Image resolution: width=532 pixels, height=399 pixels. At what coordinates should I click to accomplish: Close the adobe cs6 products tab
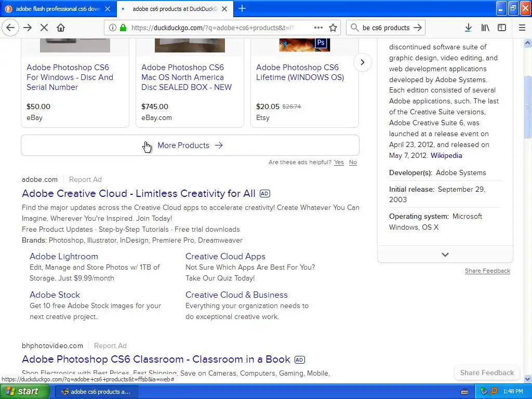click(224, 9)
